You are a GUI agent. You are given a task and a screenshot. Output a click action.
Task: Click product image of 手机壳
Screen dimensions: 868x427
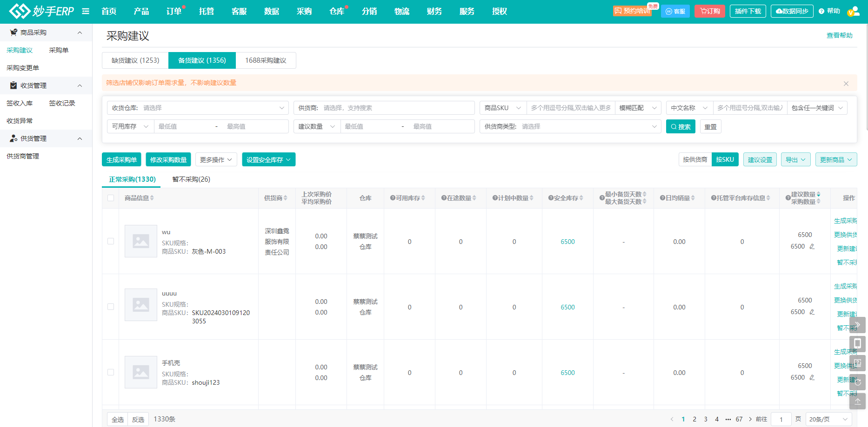click(141, 372)
